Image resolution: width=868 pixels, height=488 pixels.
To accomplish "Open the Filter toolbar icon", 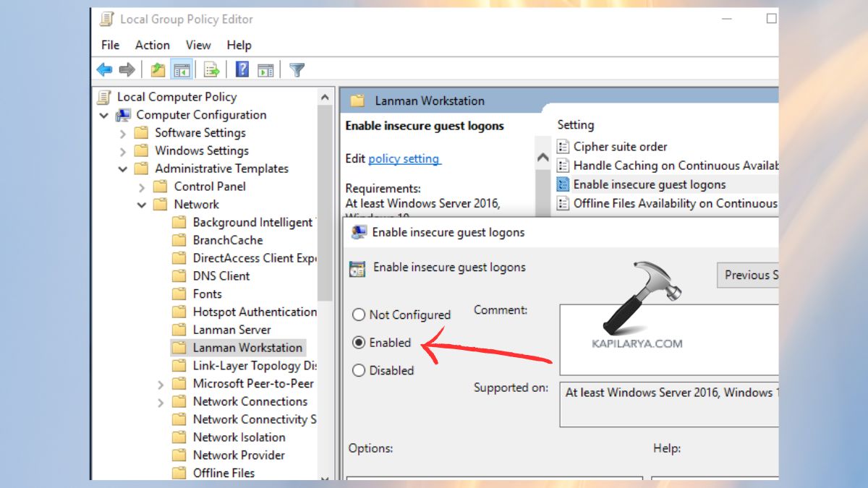I will pos(297,69).
